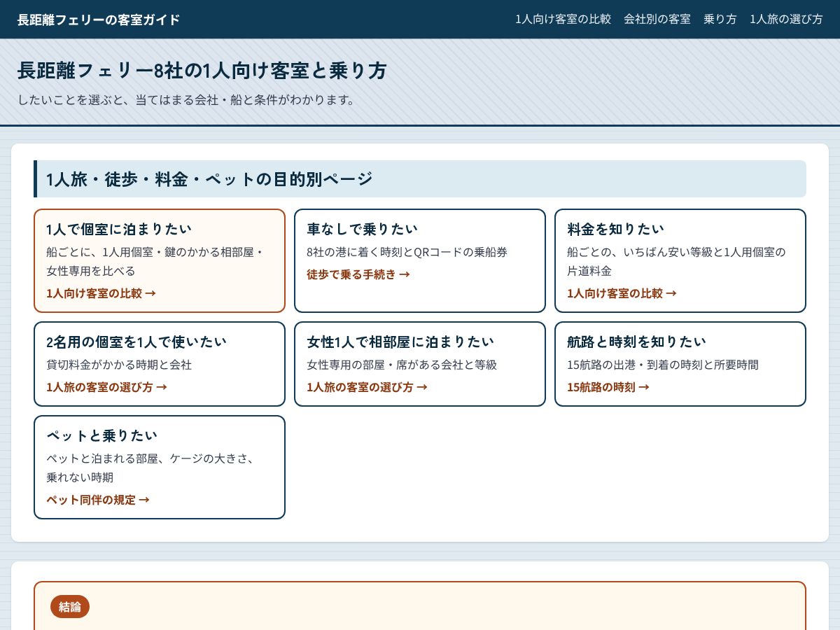The image size is (840, 630).
Task: Open 1人旅の選び方 navigation item
Action: [786, 20]
